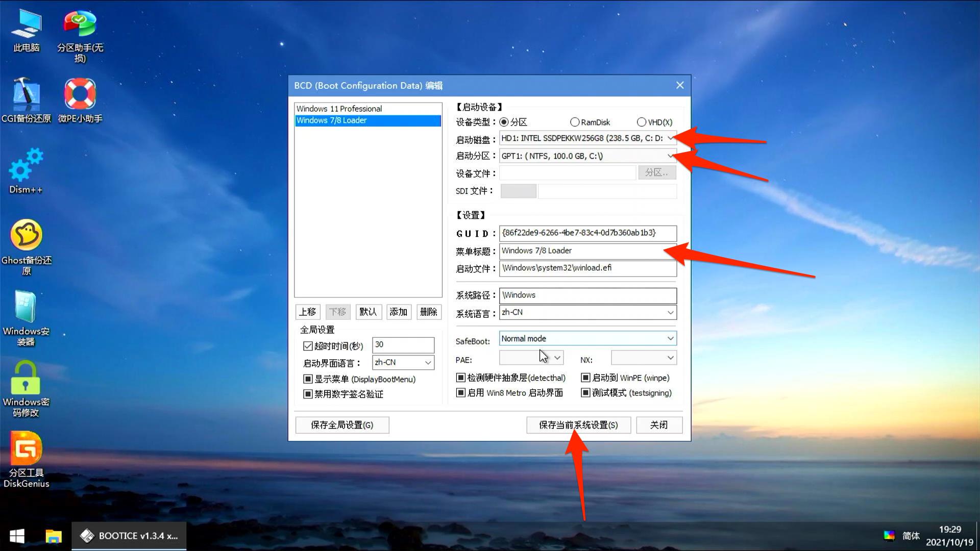Open the 启动磁盘 drive dropdown
Screen dimensions: 980x551
(671, 138)
